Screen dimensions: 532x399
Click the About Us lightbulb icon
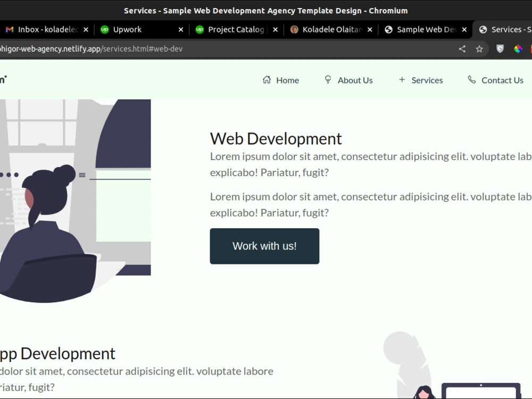coord(328,80)
